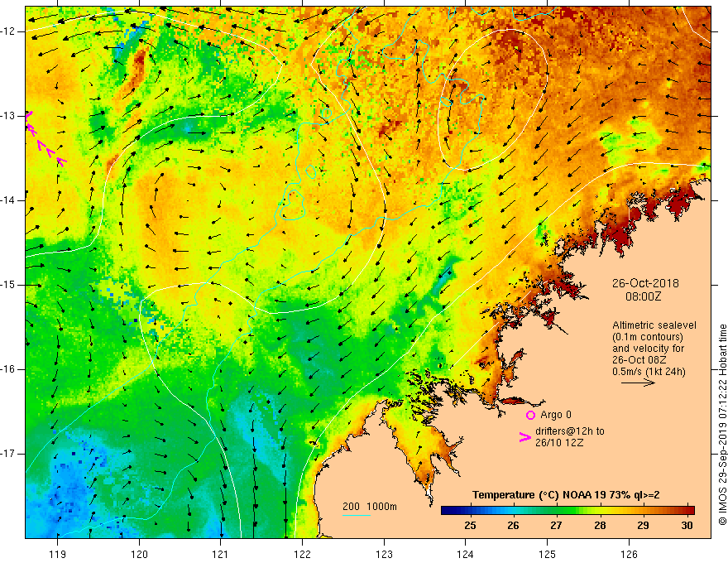Click the longitude label 120
The height and width of the screenshot is (563, 728).
coord(139,554)
